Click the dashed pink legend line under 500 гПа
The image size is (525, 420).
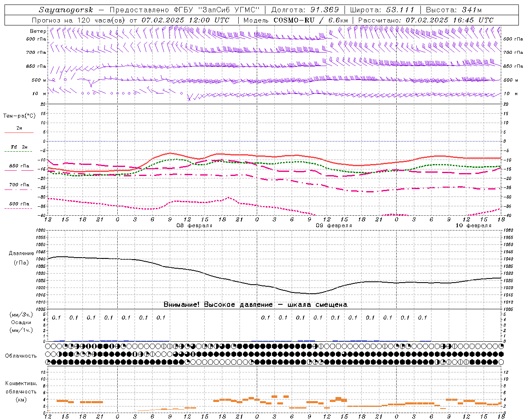(x=19, y=208)
